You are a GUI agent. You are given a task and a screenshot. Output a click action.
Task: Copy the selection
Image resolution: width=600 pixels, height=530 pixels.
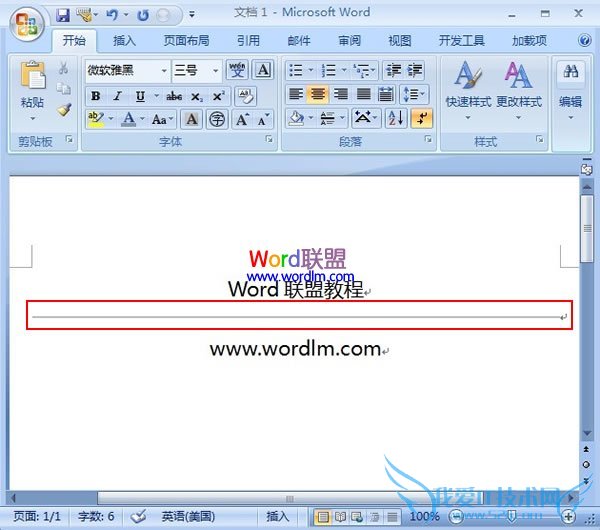[64, 88]
